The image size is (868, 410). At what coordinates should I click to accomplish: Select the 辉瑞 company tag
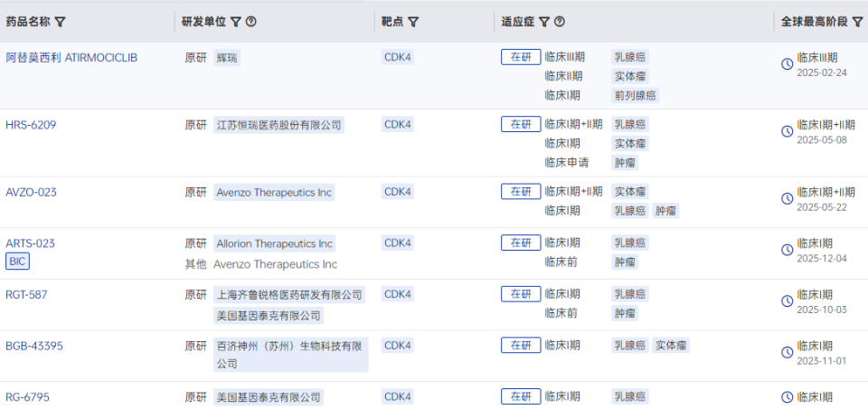[228, 58]
